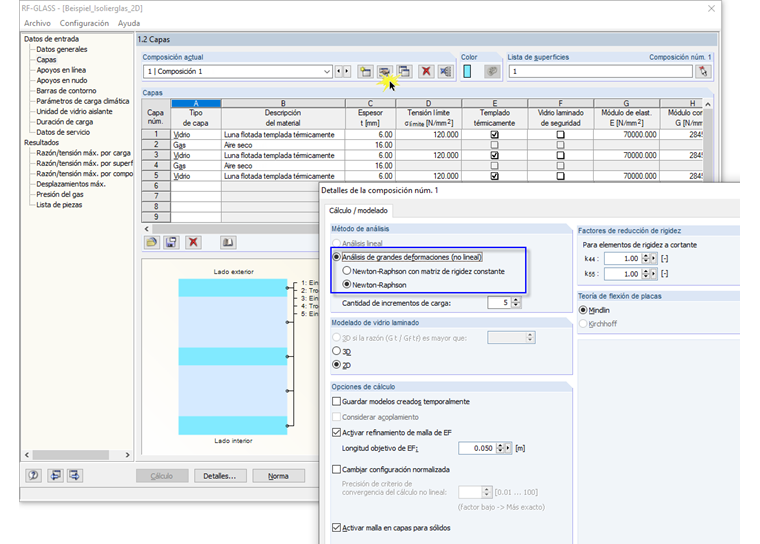Select the 3D laminated glass modeling option
Image resolution: width=760 pixels, height=544 pixels.
336,351
